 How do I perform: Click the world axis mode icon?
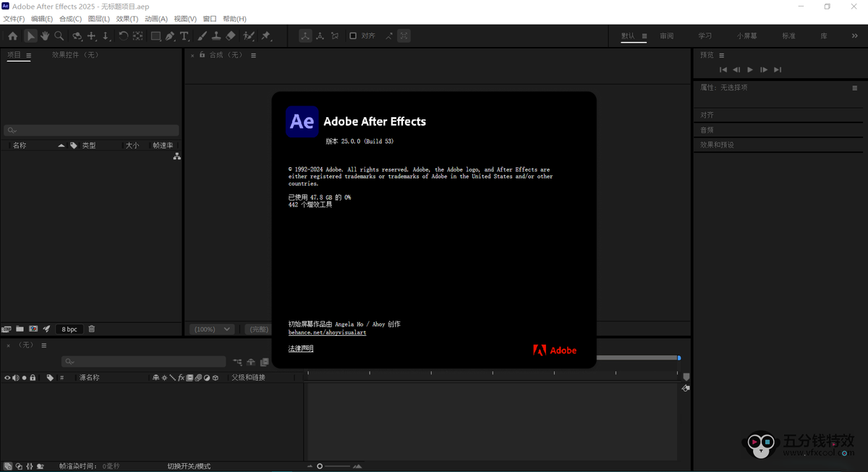coord(320,35)
